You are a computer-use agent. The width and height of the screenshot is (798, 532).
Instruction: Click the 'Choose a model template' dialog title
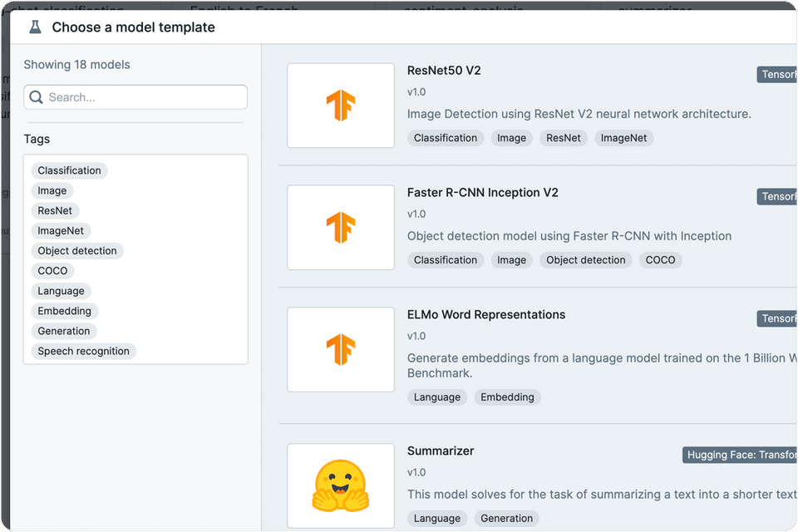(x=133, y=27)
